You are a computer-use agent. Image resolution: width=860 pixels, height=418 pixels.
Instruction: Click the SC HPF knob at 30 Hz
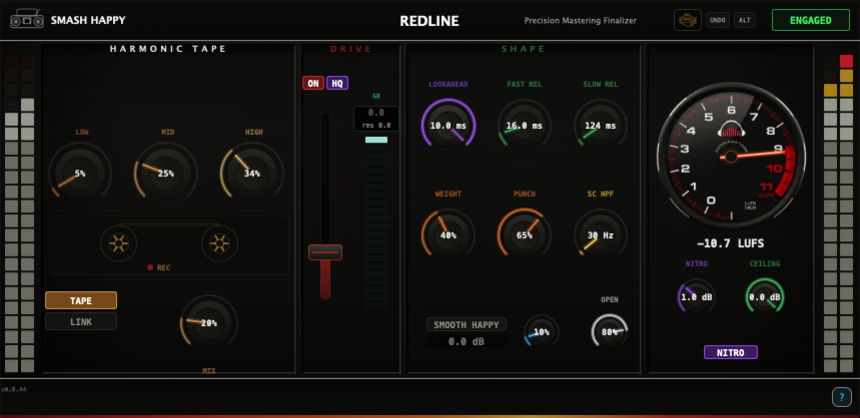click(x=601, y=235)
